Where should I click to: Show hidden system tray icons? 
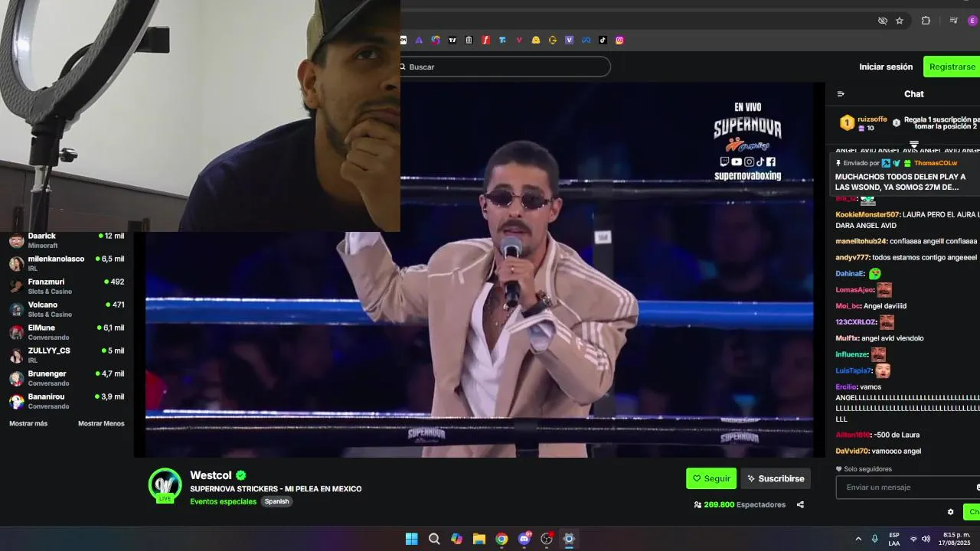coord(858,539)
